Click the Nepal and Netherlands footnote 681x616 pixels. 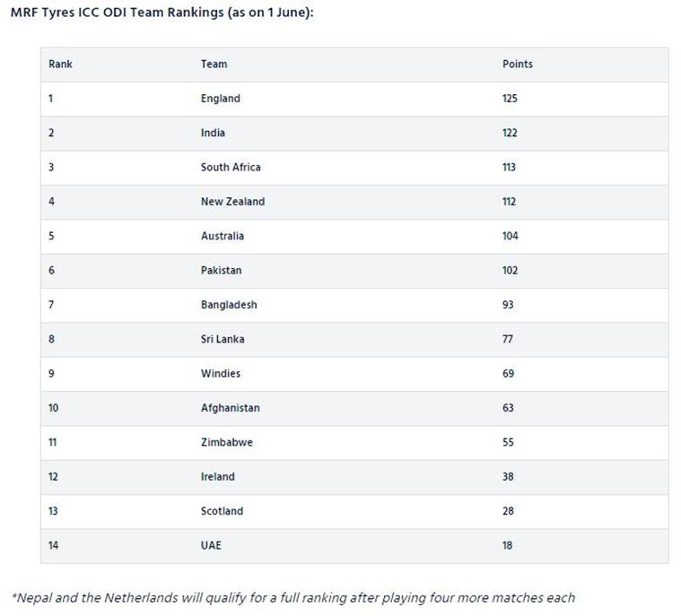293,598
